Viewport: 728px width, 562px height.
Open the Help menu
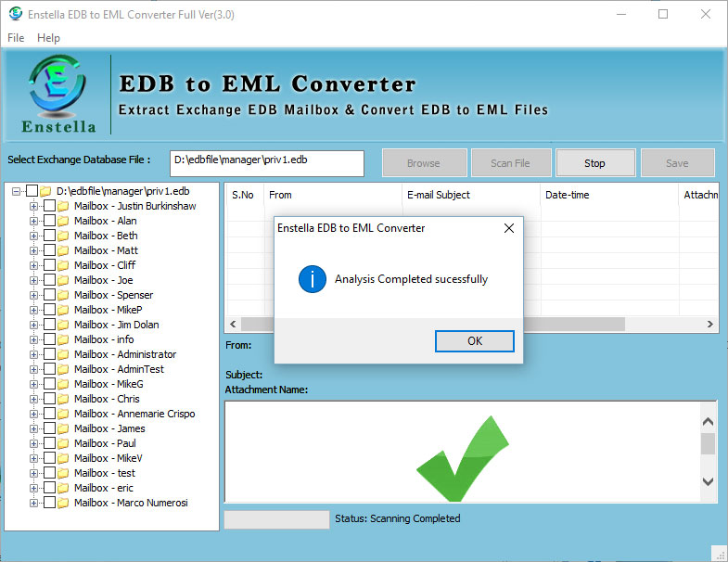(48, 38)
